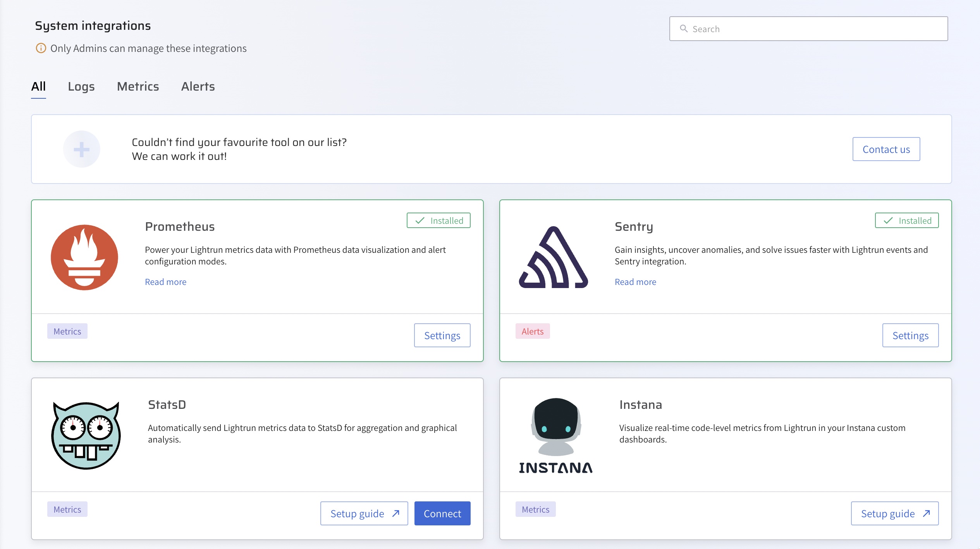The height and width of the screenshot is (549, 980).
Task: Click the Sentry logo icon
Action: click(x=553, y=257)
